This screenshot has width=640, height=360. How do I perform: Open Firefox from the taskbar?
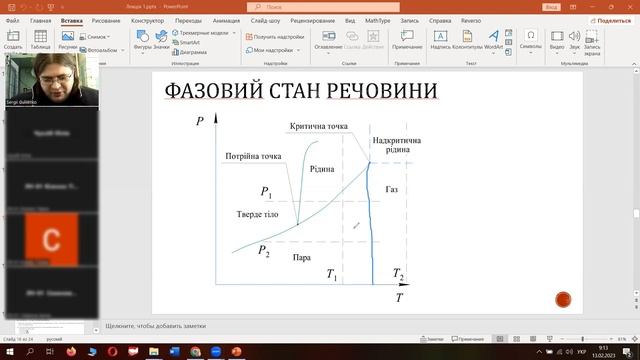[71, 351]
